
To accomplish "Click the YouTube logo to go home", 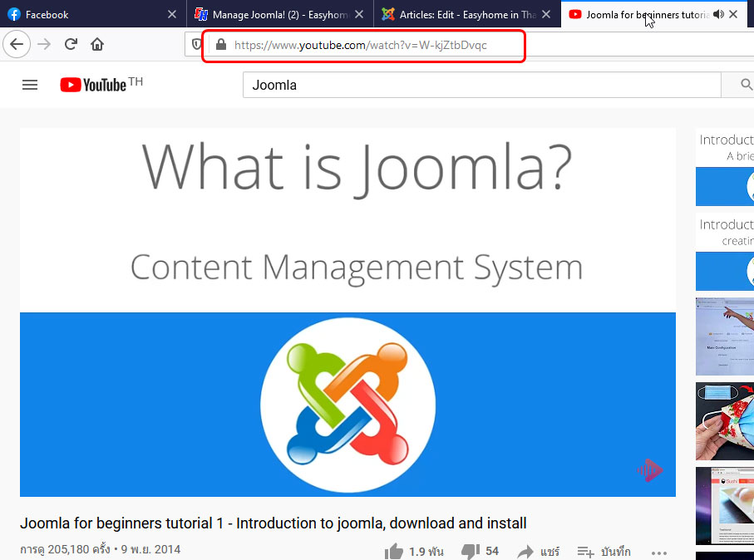I will pos(93,85).
